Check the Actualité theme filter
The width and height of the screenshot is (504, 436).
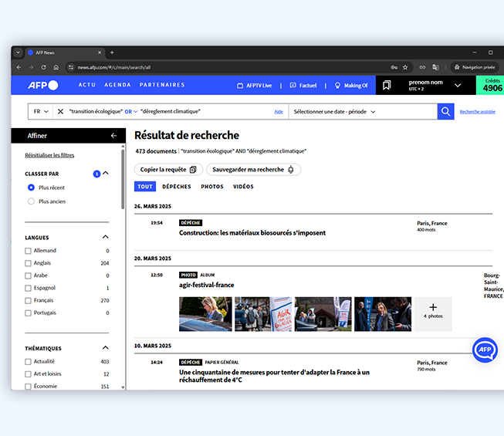[28, 361]
